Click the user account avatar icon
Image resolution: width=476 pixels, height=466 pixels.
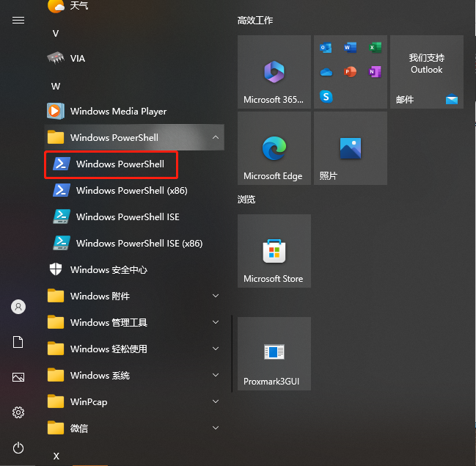[x=18, y=307]
